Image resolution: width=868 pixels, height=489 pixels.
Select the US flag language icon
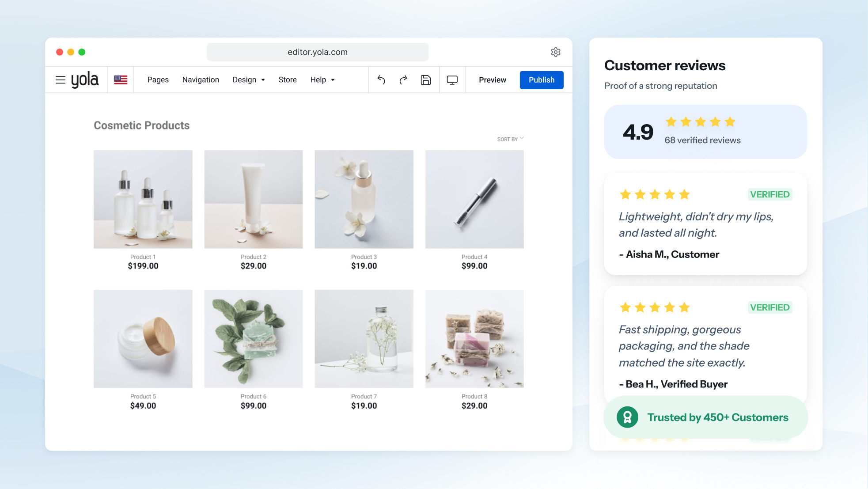(x=121, y=80)
